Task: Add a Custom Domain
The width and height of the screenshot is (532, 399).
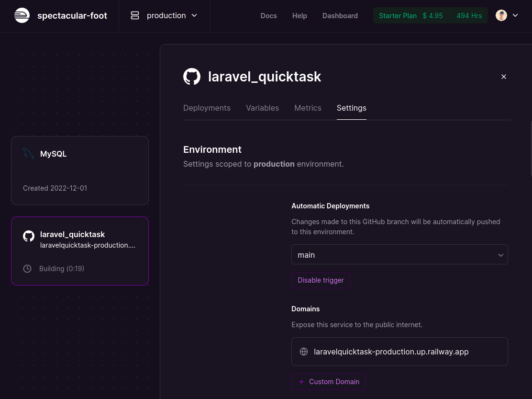Action: point(328,382)
